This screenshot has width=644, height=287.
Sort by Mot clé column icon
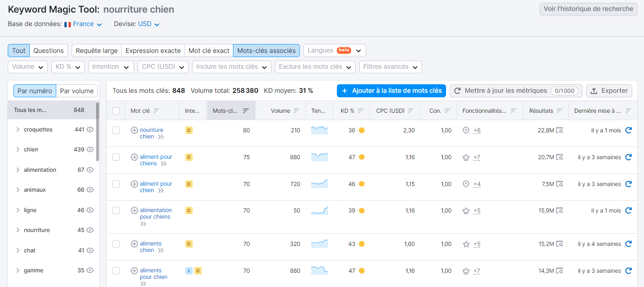pos(156,111)
